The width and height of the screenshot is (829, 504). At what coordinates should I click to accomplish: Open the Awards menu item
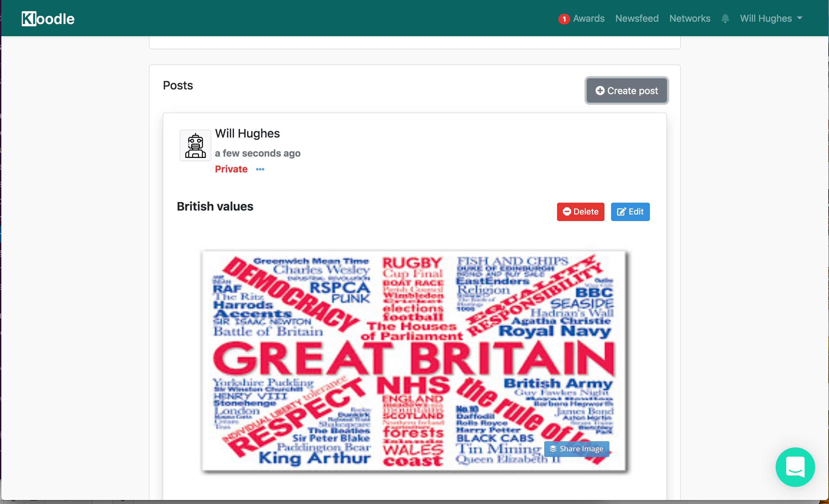tap(588, 18)
